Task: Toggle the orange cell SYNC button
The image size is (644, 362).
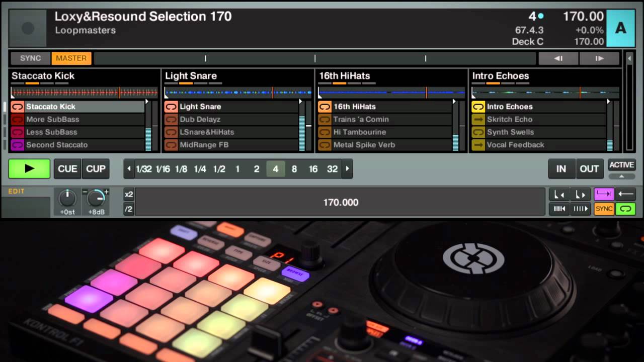Action: tap(604, 209)
